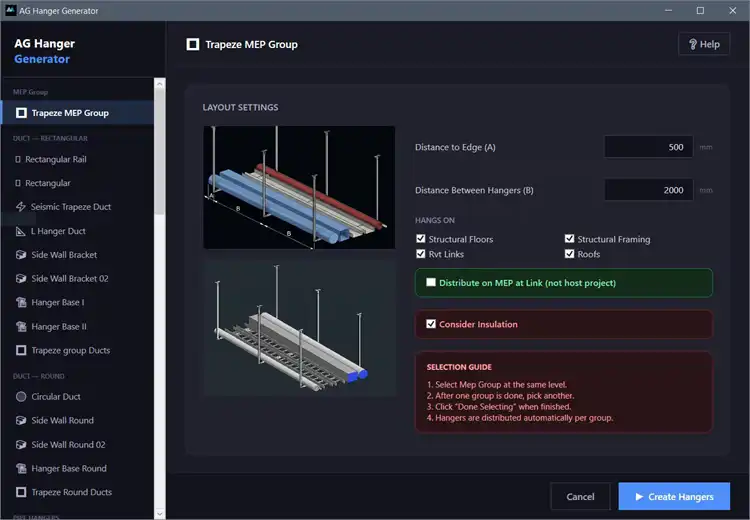
Task: Click the L Hanger Duct icon
Action: (21, 231)
